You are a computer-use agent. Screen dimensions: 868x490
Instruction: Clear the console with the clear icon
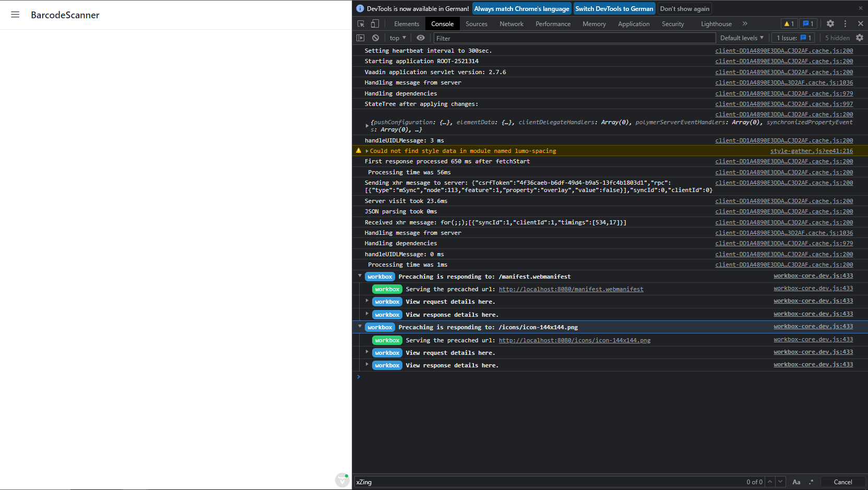tap(375, 38)
